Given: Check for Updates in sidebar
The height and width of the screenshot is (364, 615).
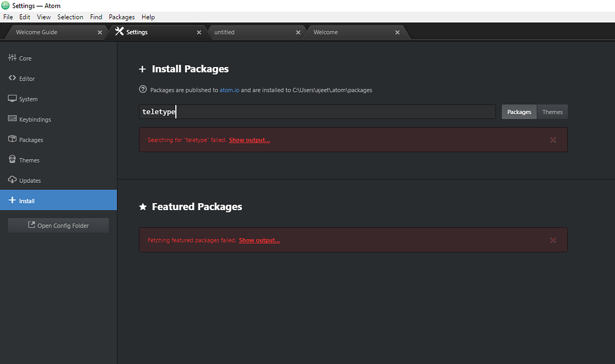Looking at the screenshot, I should pyautogui.click(x=29, y=180).
